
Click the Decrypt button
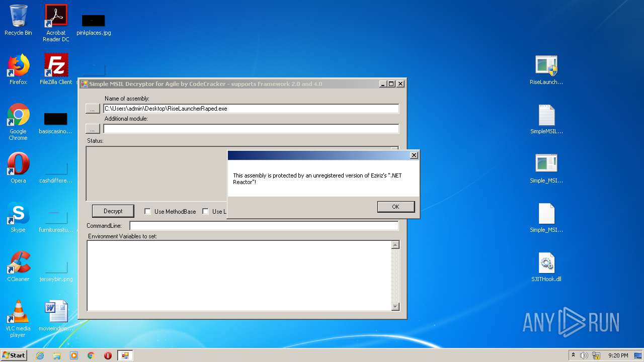coord(113,211)
